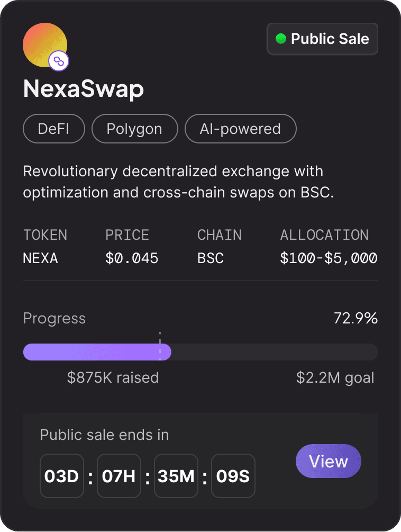Click the $100-$5,000 allocation value
This screenshot has width=401, height=532.
click(x=329, y=258)
